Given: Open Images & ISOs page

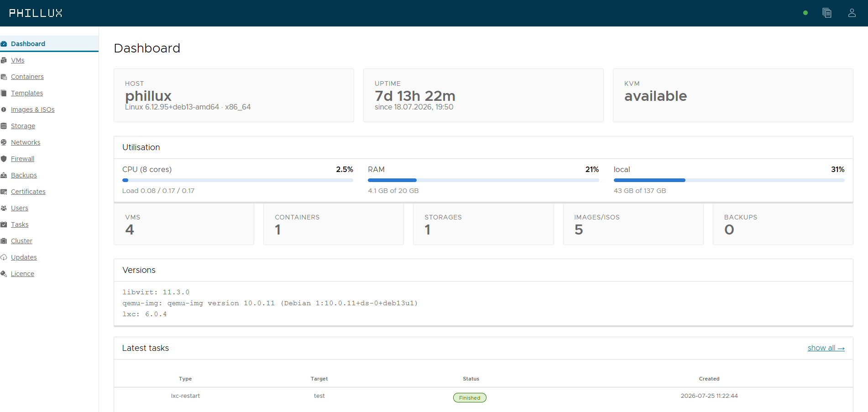Looking at the screenshot, I should 33,110.
